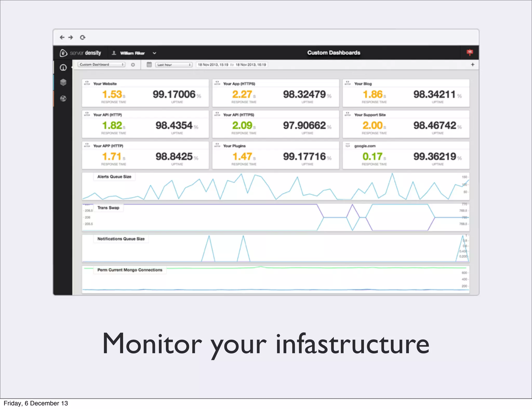The width and height of the screenshot is (532, 409).
Task: Select the Your Website widget title
Action: click(105, 84)
